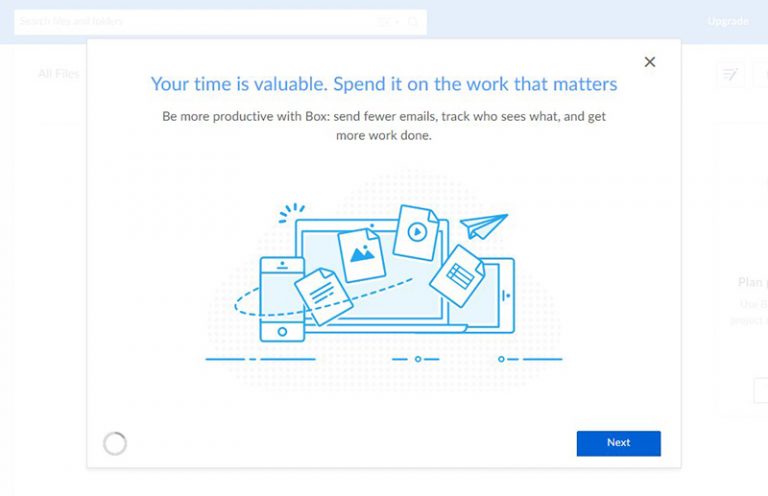Click the spreadsheet file icon

click(457, 276)
